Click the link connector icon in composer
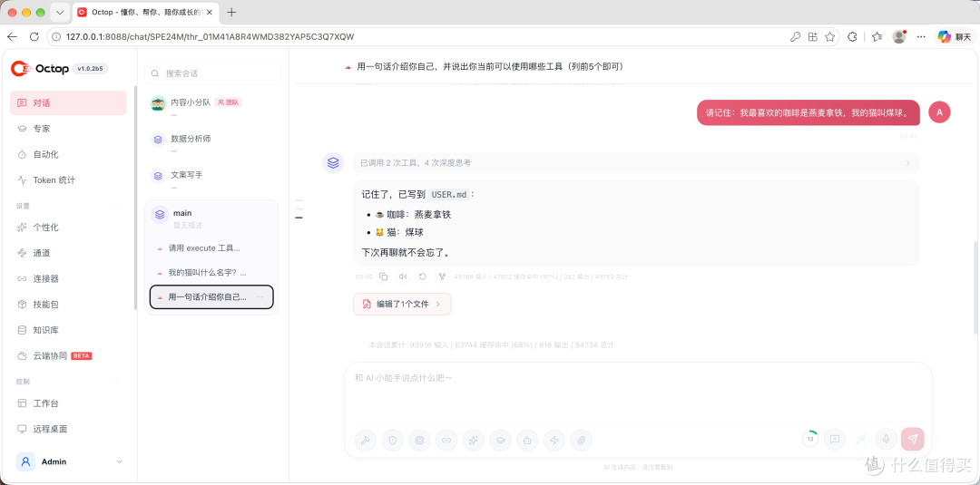Screen dimensions: 980x485 pyautogui.click(x=446, y=440)
